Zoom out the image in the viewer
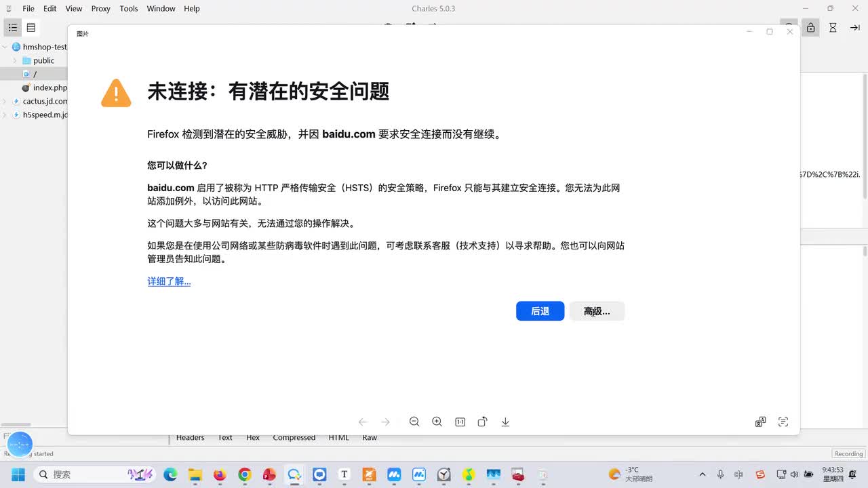The image size is (868, 488). [414, 422]
